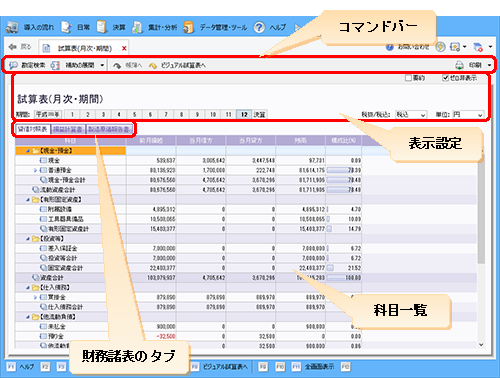Click the 勘定検索 search icon

[x=13, y=65]
